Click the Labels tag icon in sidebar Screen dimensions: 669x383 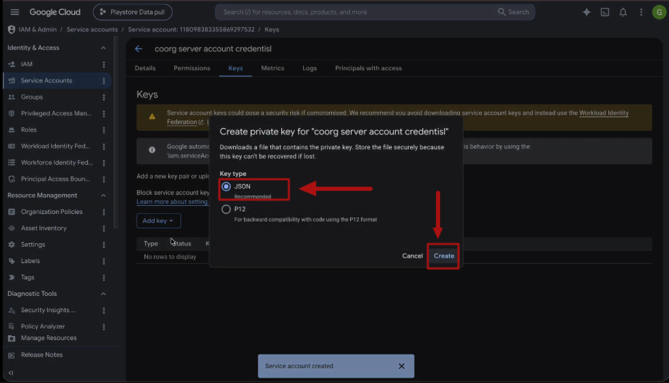(12, 261)
